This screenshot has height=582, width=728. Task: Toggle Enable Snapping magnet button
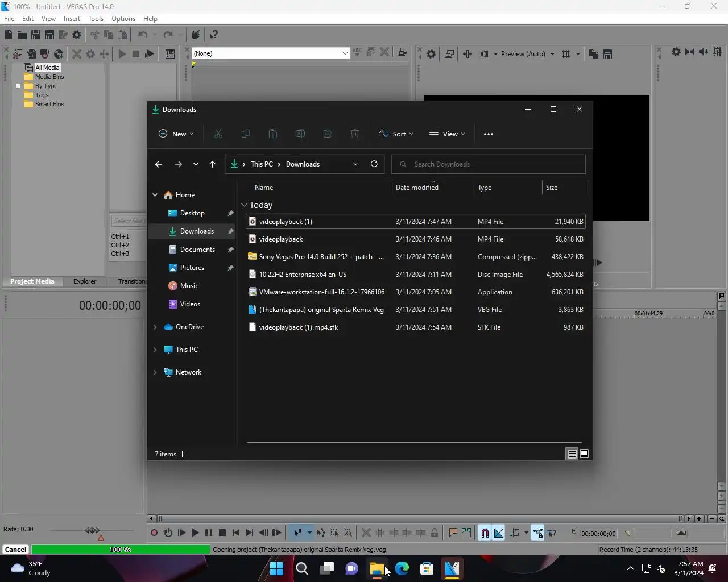(x=485, y=533)
